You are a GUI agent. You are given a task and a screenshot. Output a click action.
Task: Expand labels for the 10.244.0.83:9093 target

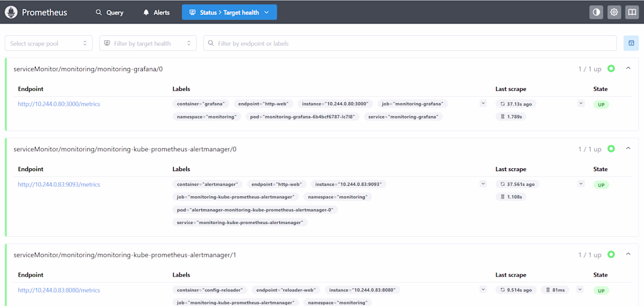click(x=483, y=184)
